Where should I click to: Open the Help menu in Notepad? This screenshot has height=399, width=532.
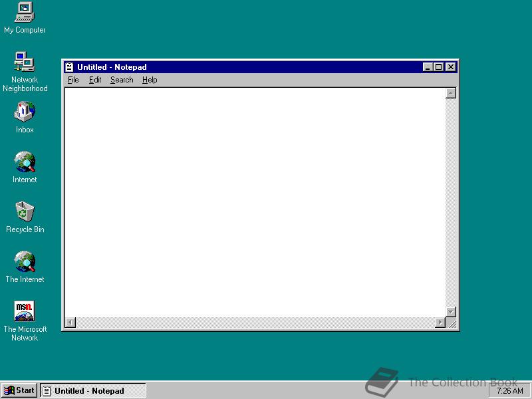click(150, 80)
